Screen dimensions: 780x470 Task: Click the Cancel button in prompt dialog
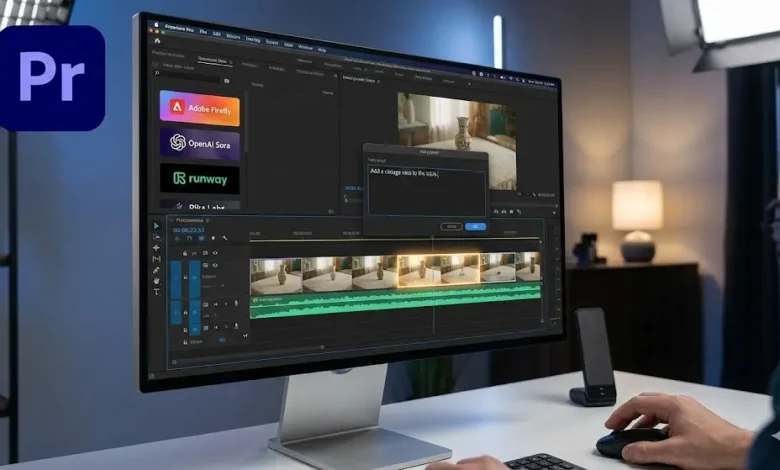click(x=451, y=227)
